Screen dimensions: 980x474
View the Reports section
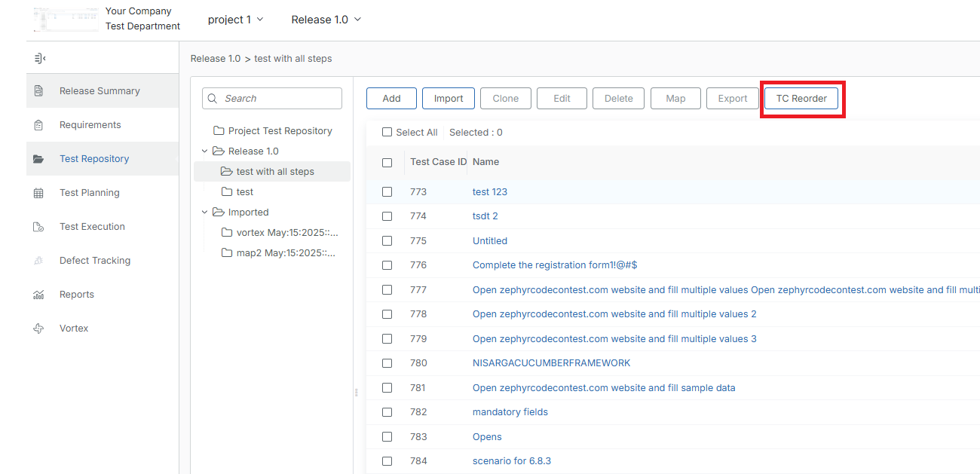coord(77,294)
